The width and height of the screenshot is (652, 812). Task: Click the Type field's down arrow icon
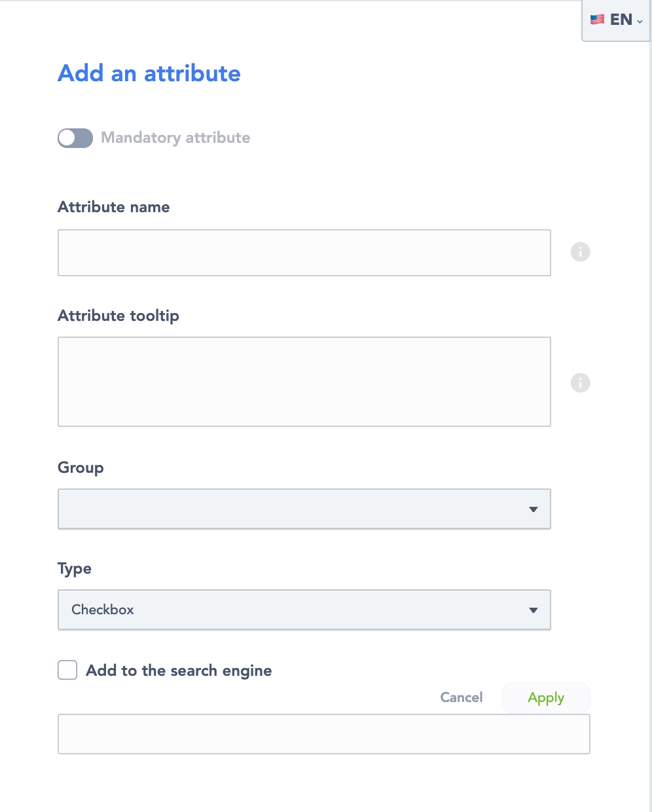pyautogui.click(x=533, y=610)
